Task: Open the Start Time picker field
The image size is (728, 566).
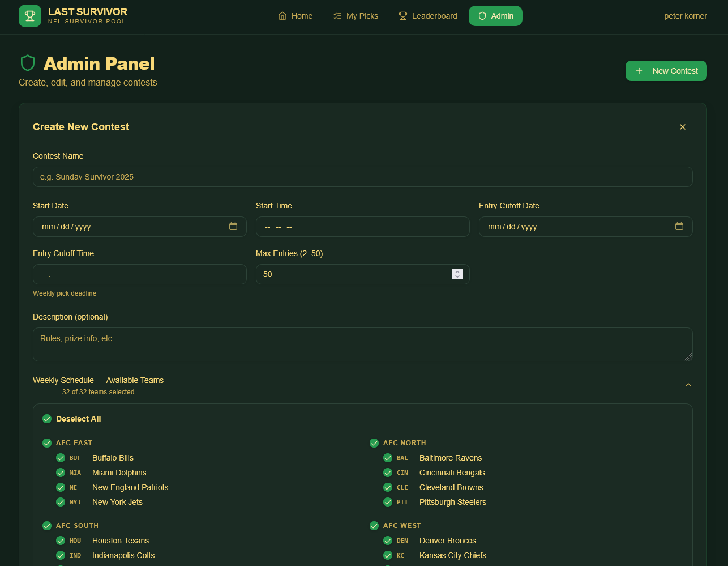Action: pos(362,227)
